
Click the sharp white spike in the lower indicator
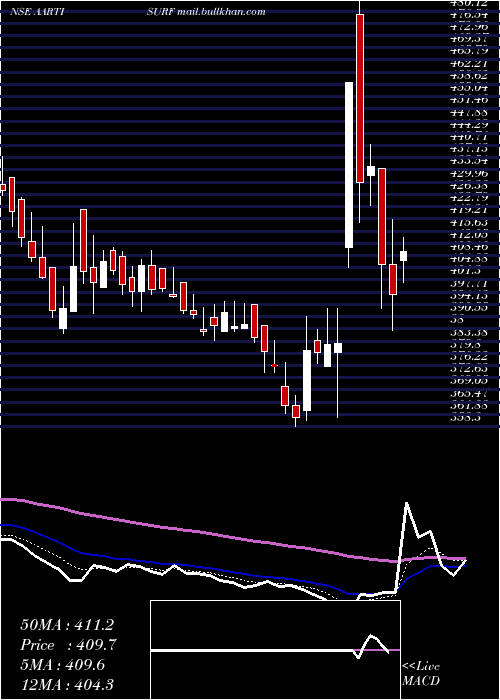pyautogui.click(x=407, y=504)
